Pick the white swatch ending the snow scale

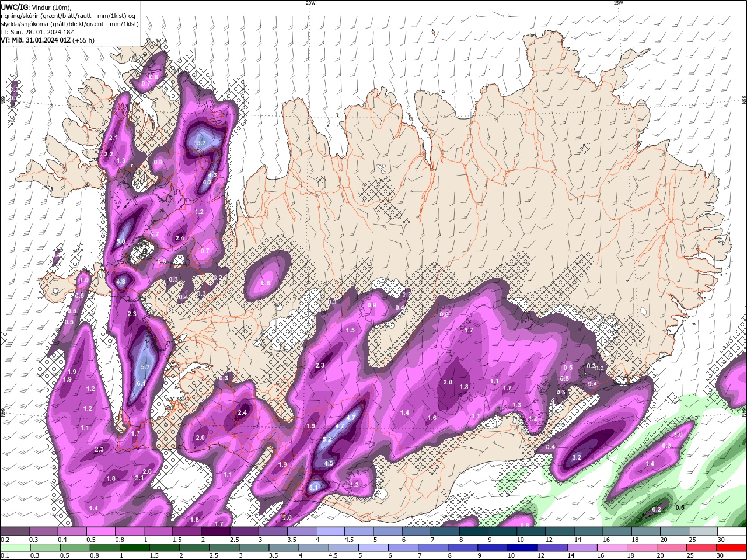tap(732, 531)
